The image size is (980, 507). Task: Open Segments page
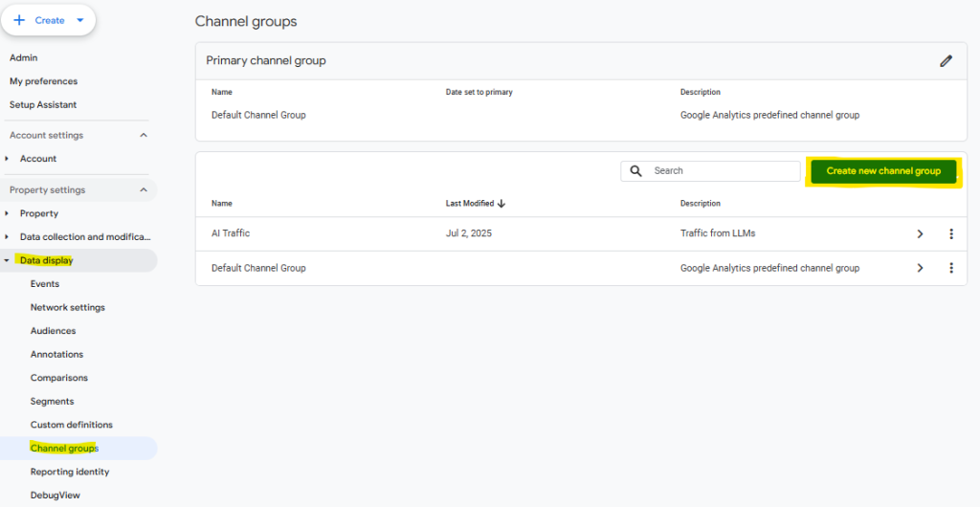(52, 401)
